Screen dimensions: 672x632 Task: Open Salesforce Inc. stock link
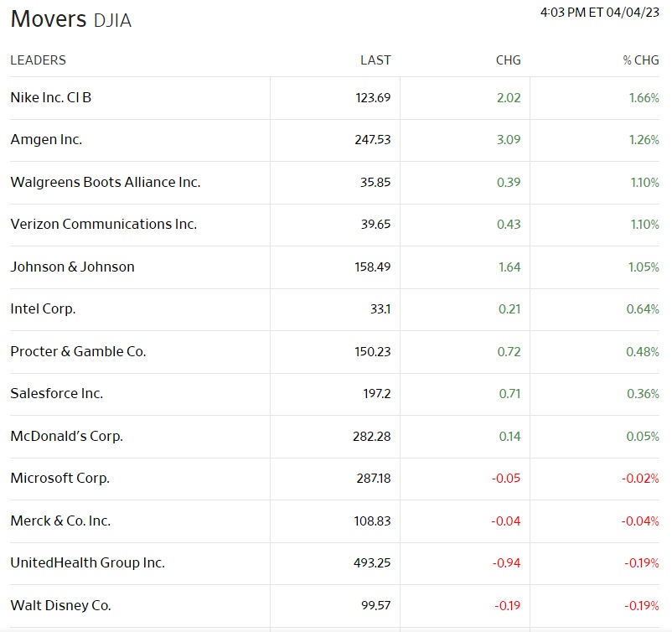click(x=57, y=394)
